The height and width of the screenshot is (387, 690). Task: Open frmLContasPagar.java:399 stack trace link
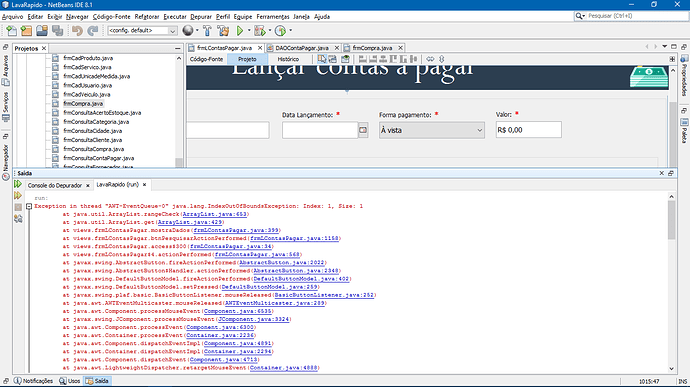coord(236,230)
